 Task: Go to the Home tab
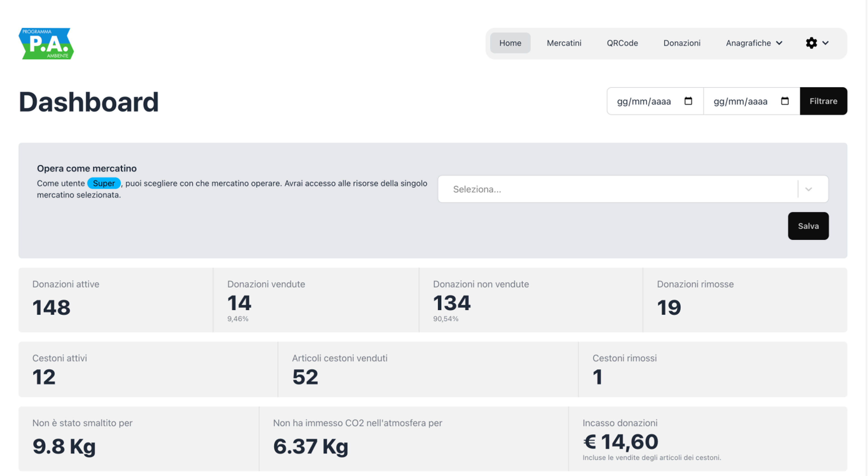(x=510, y=43)
